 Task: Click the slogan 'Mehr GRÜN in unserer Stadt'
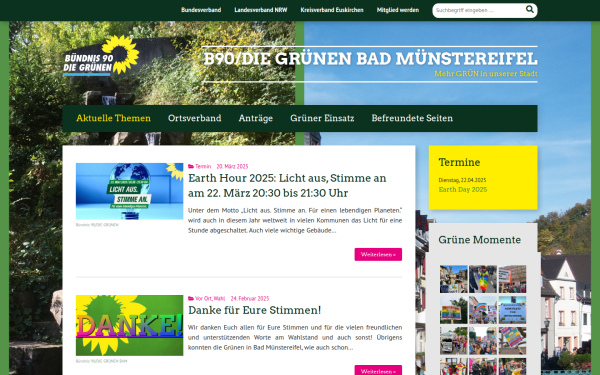click(486, 73)
